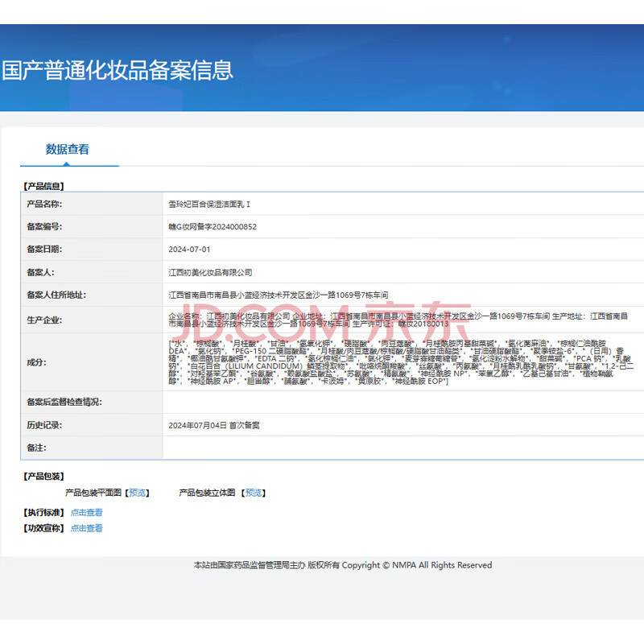Click the 产品名称 row label
The height and width of the screenshot is (644, 644).
coord(44,204)
